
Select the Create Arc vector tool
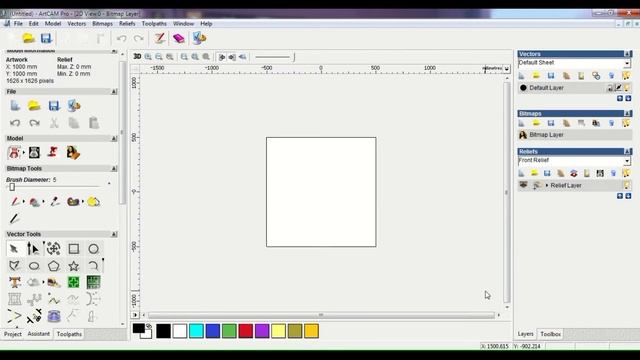(x=93, y=266)
